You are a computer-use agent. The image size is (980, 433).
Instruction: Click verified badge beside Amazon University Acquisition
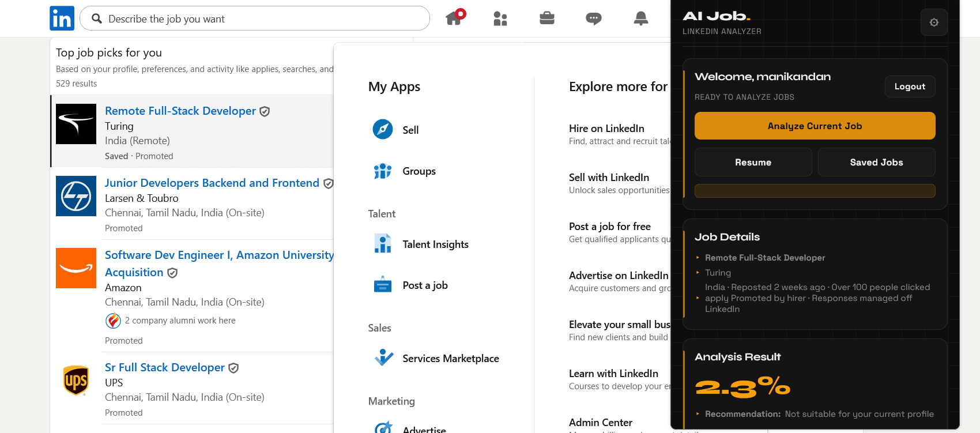coord(172,273)
